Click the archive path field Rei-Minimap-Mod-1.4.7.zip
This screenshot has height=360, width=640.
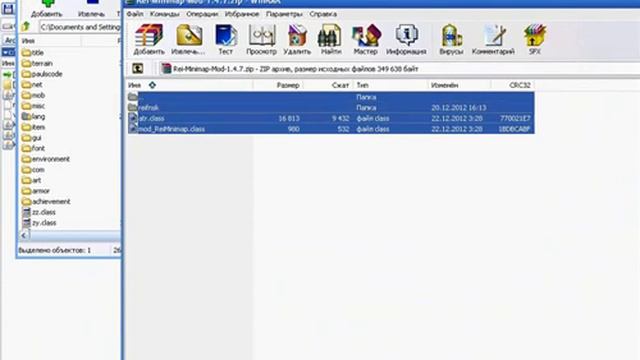pyautogui.click(x=400, y=69)
